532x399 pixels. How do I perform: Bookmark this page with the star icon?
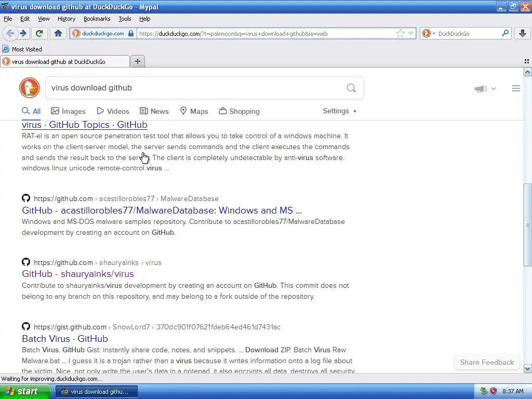[x=401, y=33]
